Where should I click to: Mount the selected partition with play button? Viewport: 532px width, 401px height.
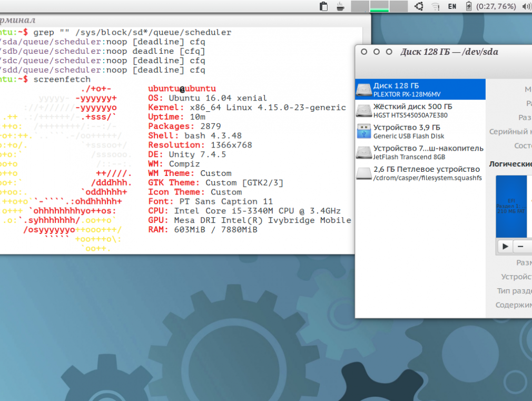point(505,246)
